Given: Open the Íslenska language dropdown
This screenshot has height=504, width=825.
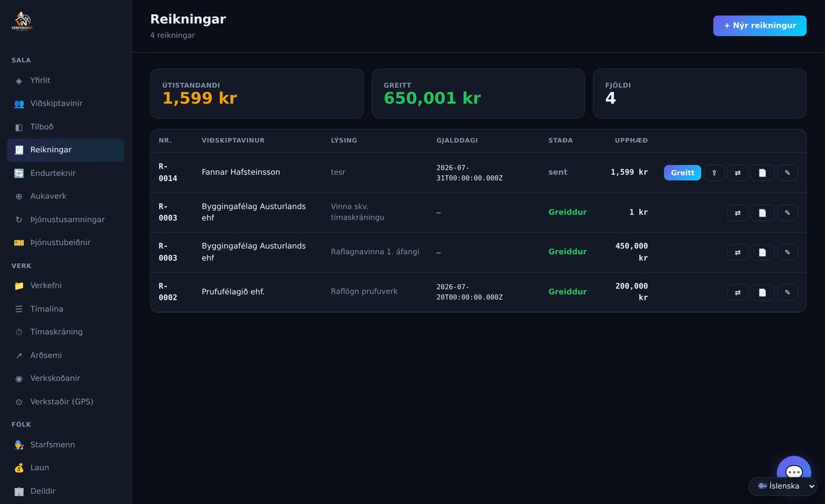Looking at the screenshot, I should (x=782, y=486).
